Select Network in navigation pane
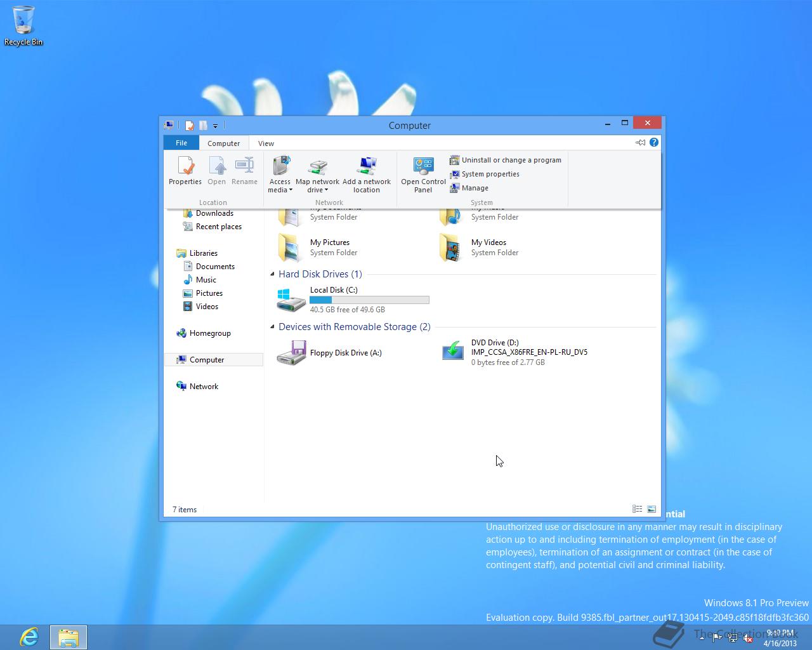Screen dimensions: 812x650 point(204,387)
